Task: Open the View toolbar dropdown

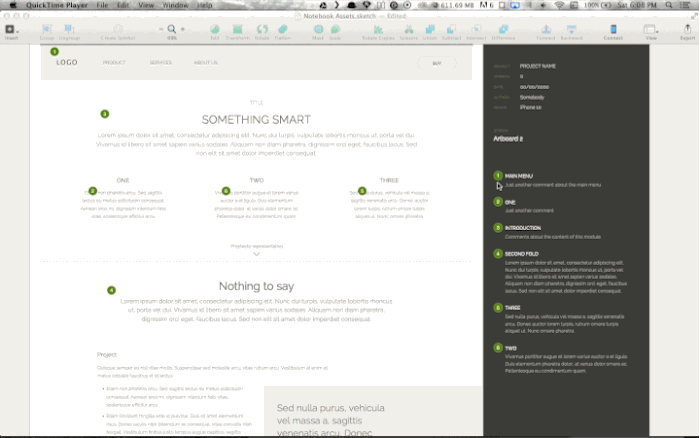Action: [x=650, y=29]
